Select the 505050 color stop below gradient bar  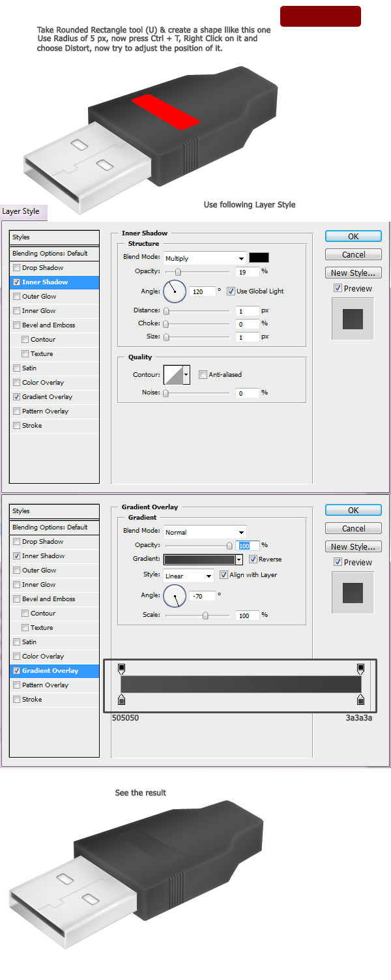122,700
